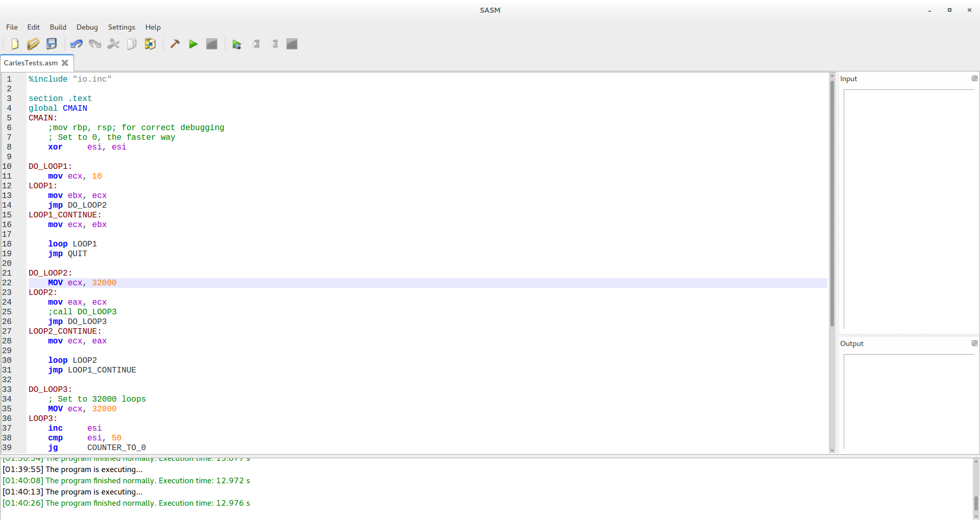The height and width of the screenshot is (520, 980).
Task: Click the 'Output' panel title
Action: pyautogui.click(x=852, y=343)
